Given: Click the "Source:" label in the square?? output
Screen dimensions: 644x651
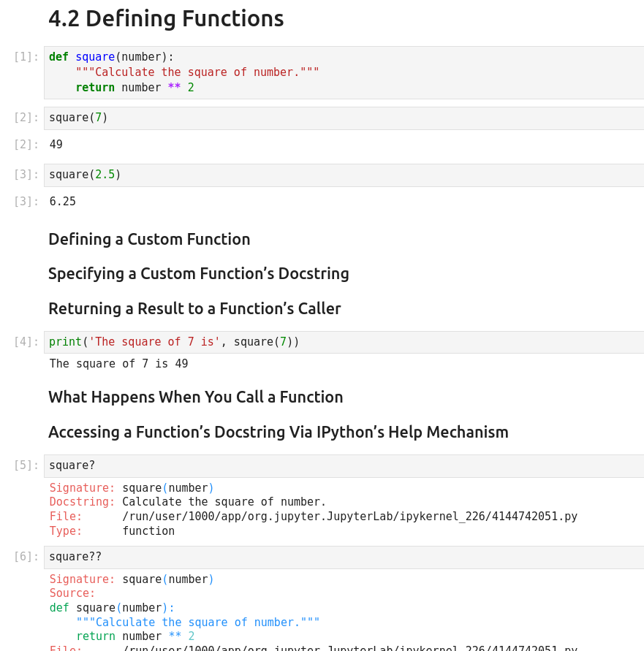Looking at the screenshot, I should pyautogui.click(x=72, y=593).
